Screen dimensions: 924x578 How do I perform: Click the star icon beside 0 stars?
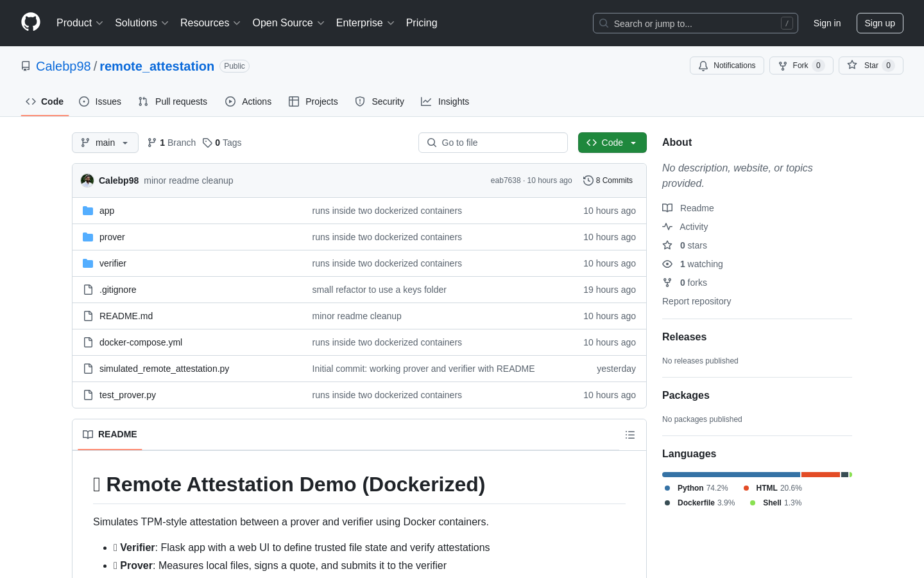[667, 245]
